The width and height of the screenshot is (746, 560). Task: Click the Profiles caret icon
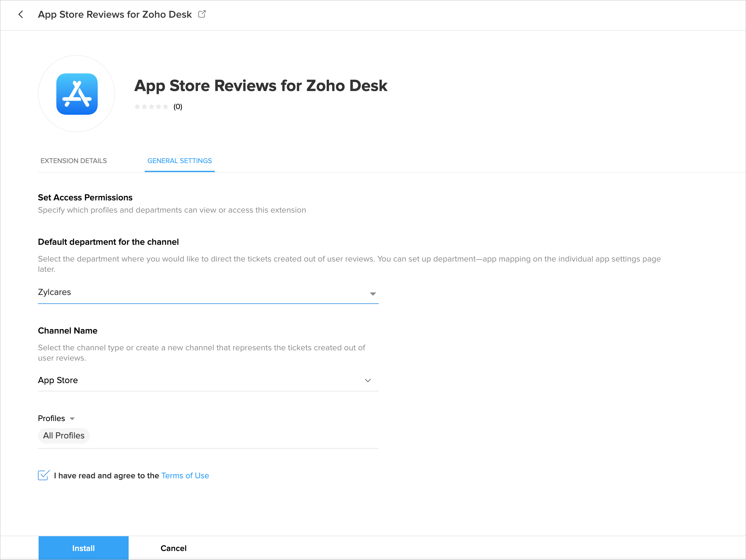click(x=72, y=419)
